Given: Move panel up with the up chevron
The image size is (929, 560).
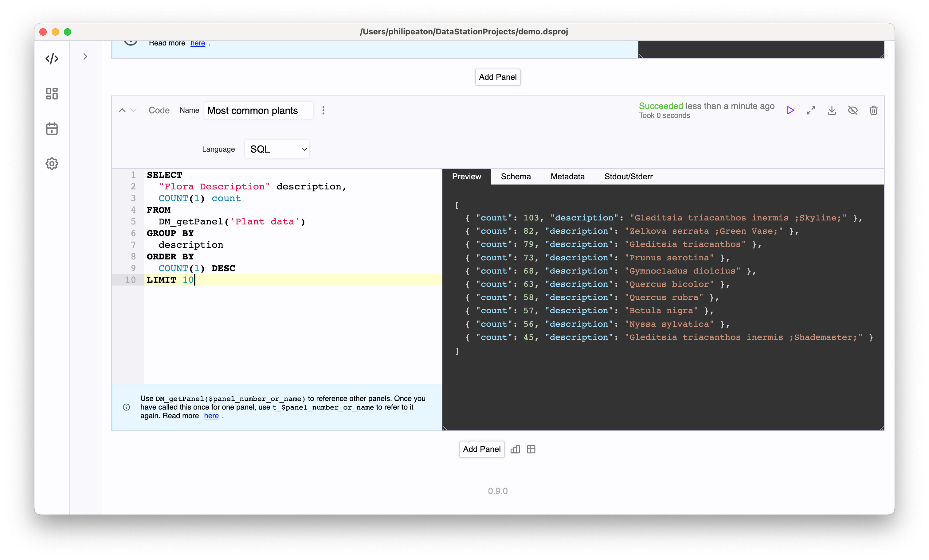Looking at the screenshot, I should (x=122, y=111).
